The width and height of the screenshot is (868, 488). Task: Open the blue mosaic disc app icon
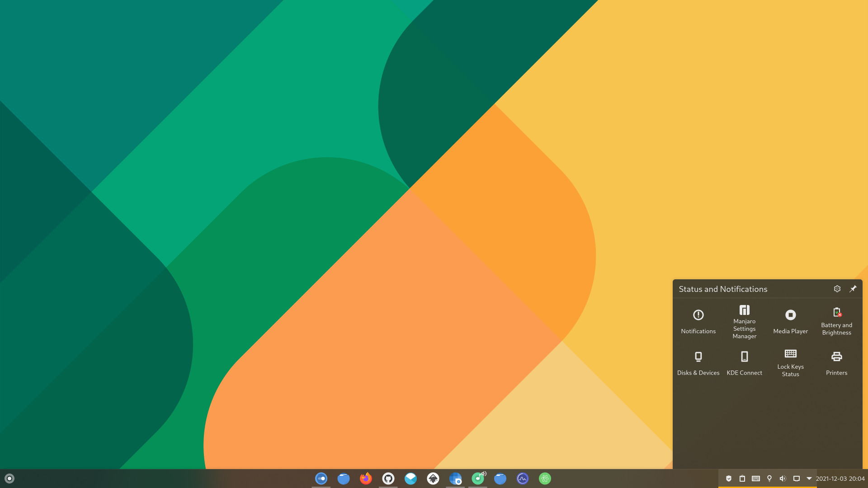pos(455,479)
